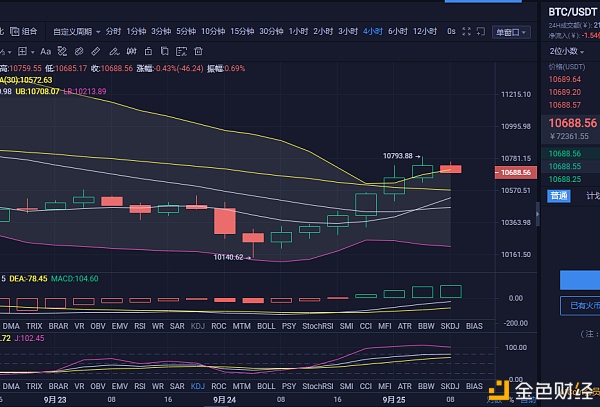
Task: Switch chart to 6小时 interval
Action: [x=398, y=31]
